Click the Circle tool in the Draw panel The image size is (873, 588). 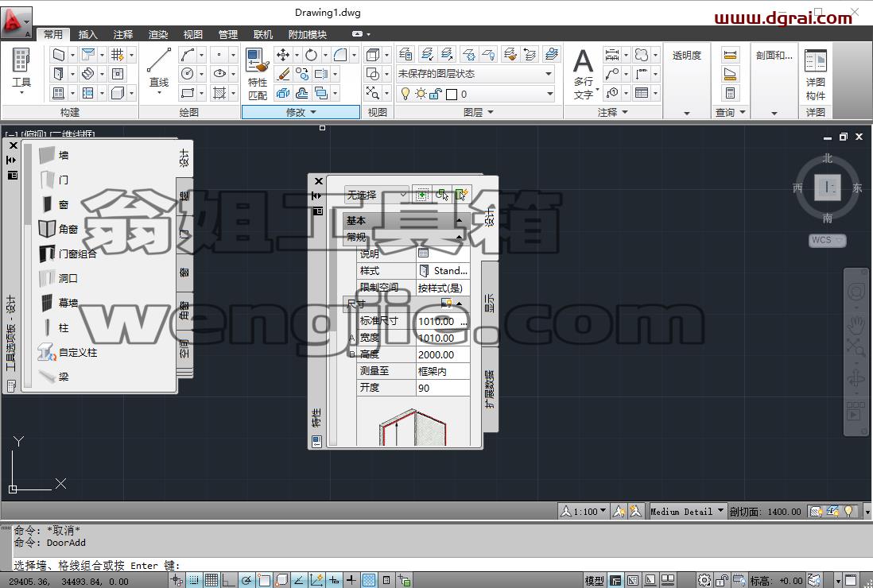pyautogui.click(x=188, y=73)
